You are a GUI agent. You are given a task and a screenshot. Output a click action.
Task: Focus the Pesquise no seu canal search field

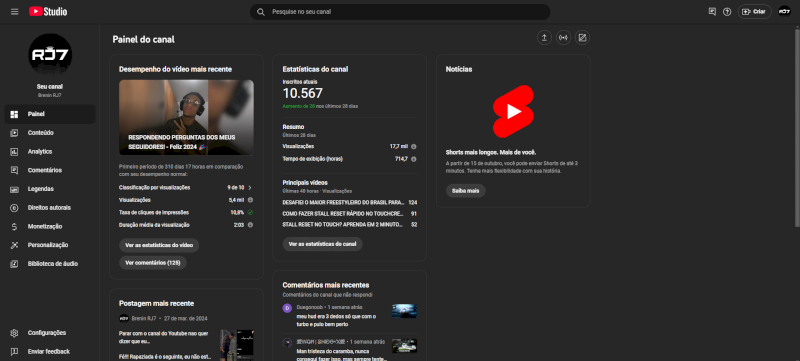[x=400, y=12]
